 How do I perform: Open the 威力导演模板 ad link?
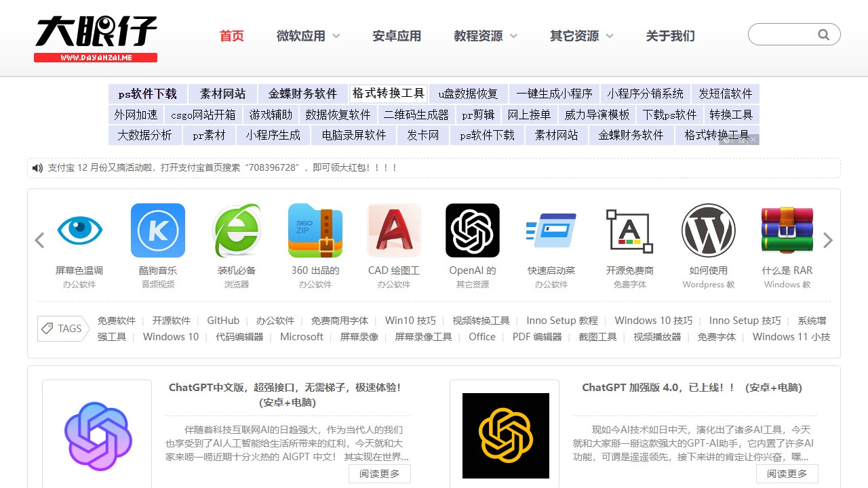(x=597, y=115)
